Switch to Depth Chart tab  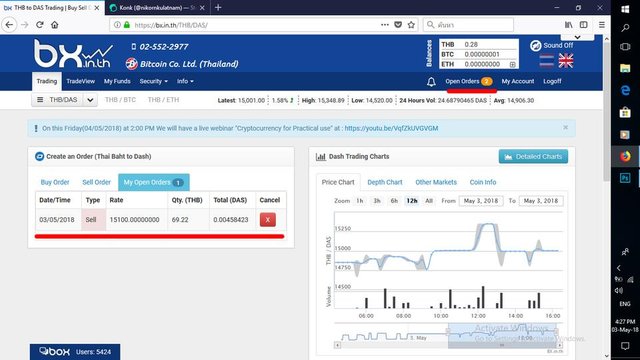coord(384,182)
